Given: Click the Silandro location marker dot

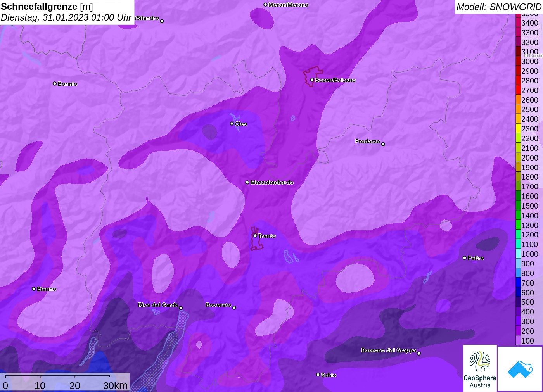Looking at the screenshot, I should coord(162,21).
